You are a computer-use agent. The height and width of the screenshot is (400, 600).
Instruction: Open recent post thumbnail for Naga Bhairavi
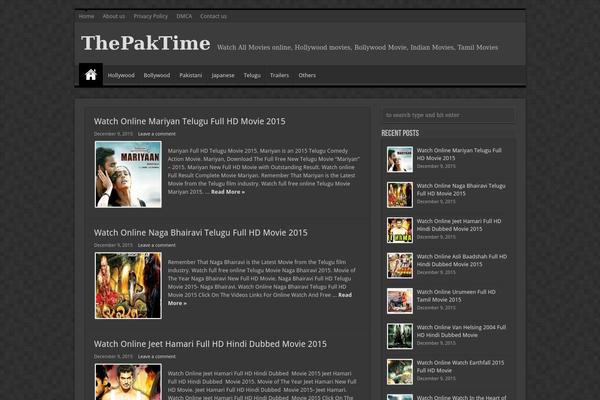pyautogui.click(x=399, y=195)
